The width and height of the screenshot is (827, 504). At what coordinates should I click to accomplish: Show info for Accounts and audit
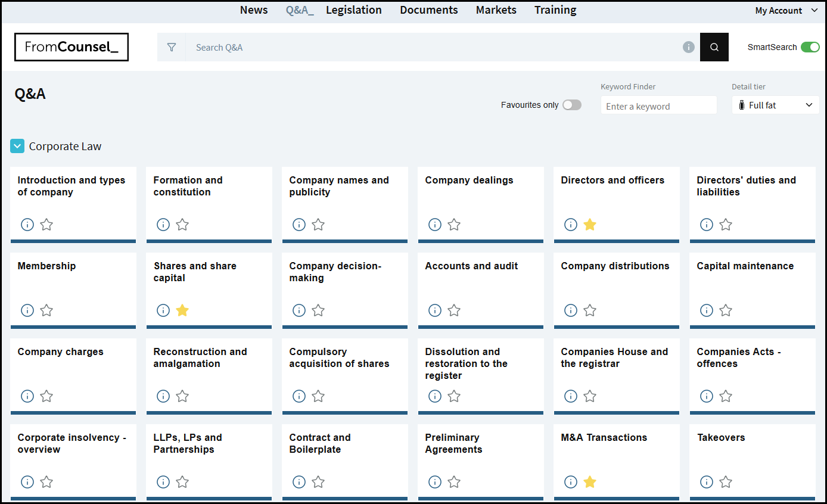click(435, 310)
